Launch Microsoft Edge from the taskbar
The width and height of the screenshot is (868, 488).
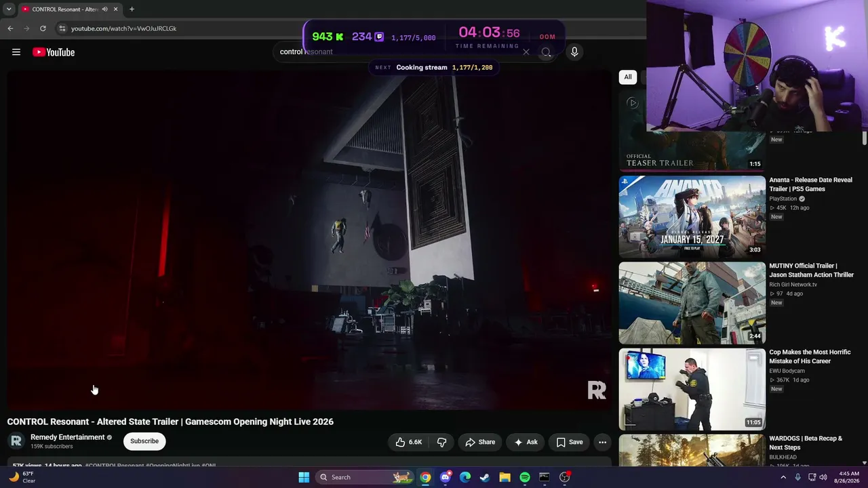click(x=465, y=477)
